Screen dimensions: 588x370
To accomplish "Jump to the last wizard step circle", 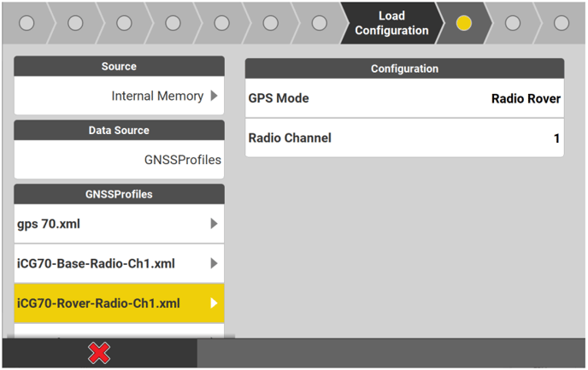I will click(562, 23).
